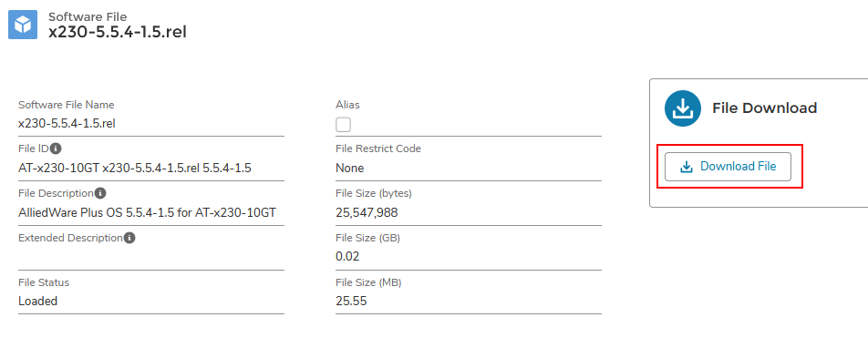The height and width of the screenshot is (338, 868).
Task: Click the File ID value AT-x230-10GT
Action: click(x=58, y=169)
